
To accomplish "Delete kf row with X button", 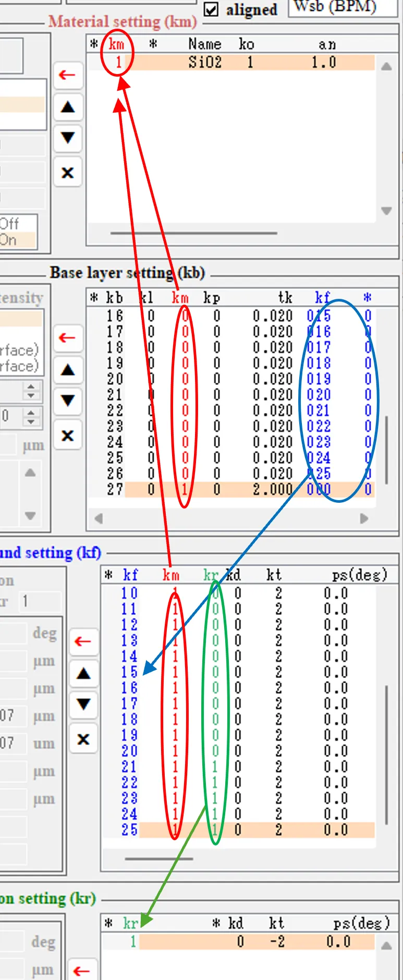I will click(83, 739).
